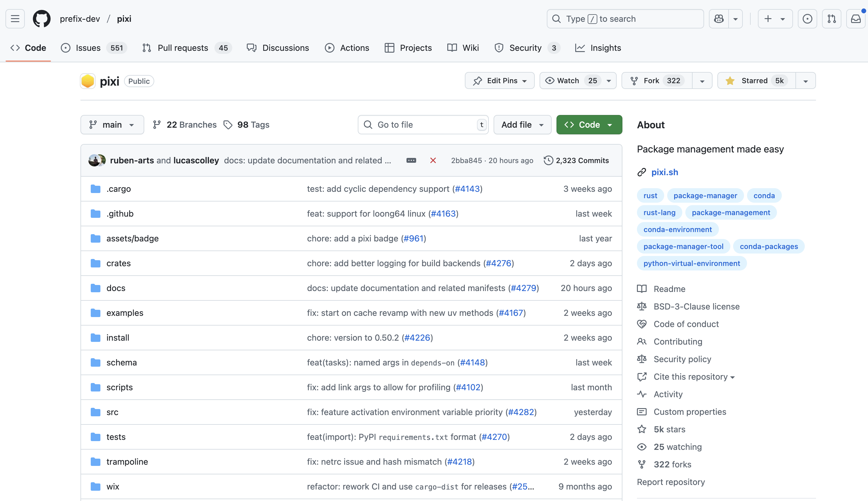Expand the Fork options dropdown arrow
The image size is (868, 501).
702,80
